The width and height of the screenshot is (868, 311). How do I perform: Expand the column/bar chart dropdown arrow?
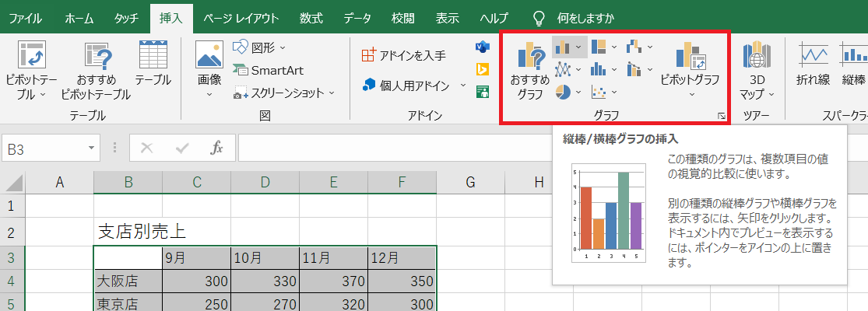580,47
